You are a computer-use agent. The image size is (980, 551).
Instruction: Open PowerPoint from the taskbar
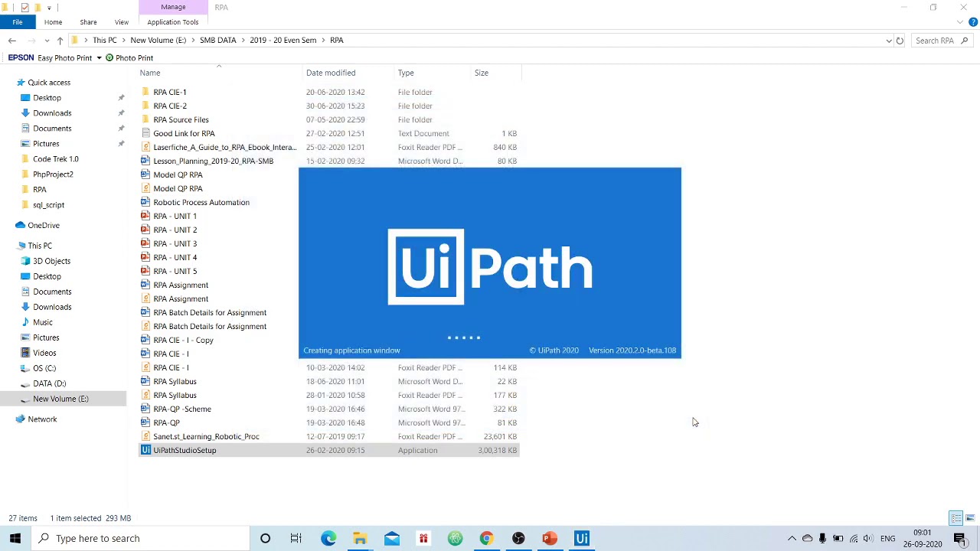(550, 538)
